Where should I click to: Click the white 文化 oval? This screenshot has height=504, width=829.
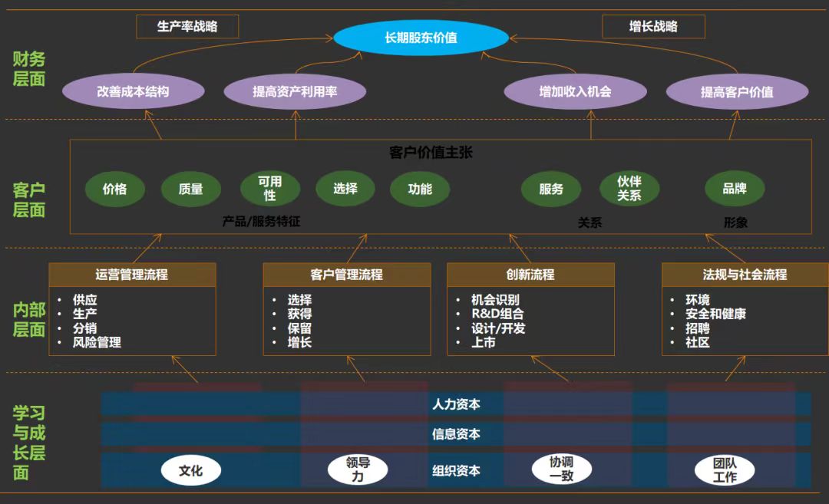point(190,470)
